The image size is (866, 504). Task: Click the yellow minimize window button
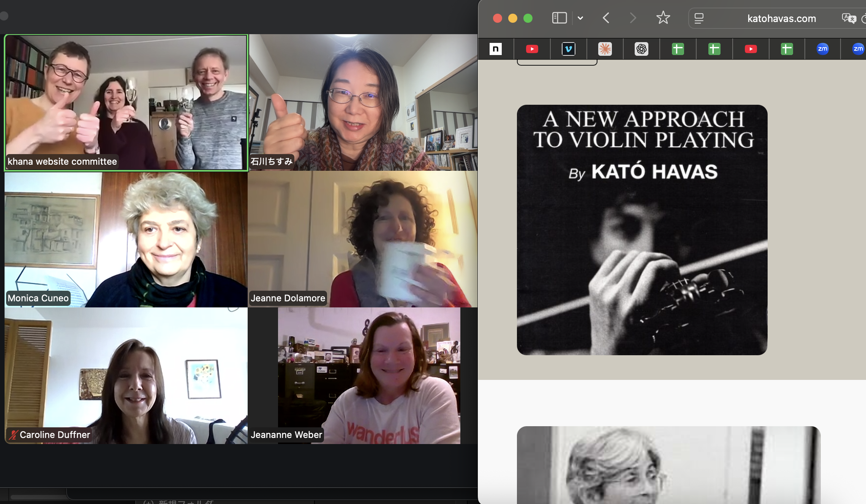[x=513, y=18]
